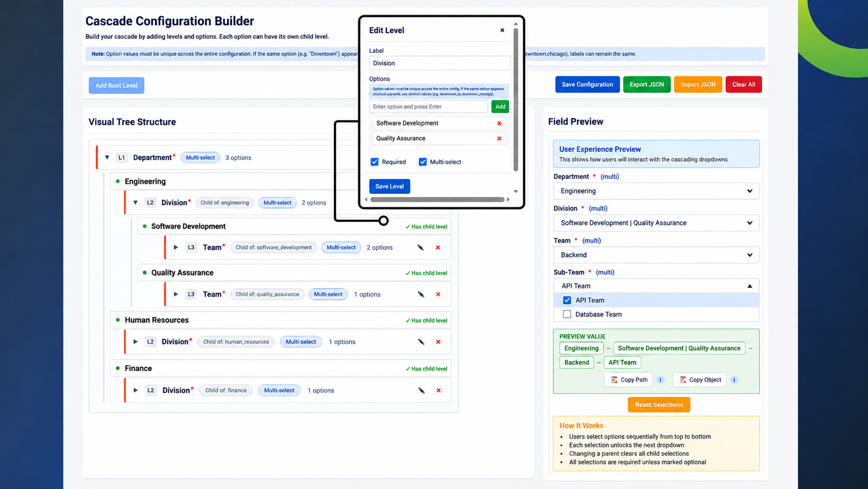
Task: Check the Database Team option
Action: coord(567,314)
